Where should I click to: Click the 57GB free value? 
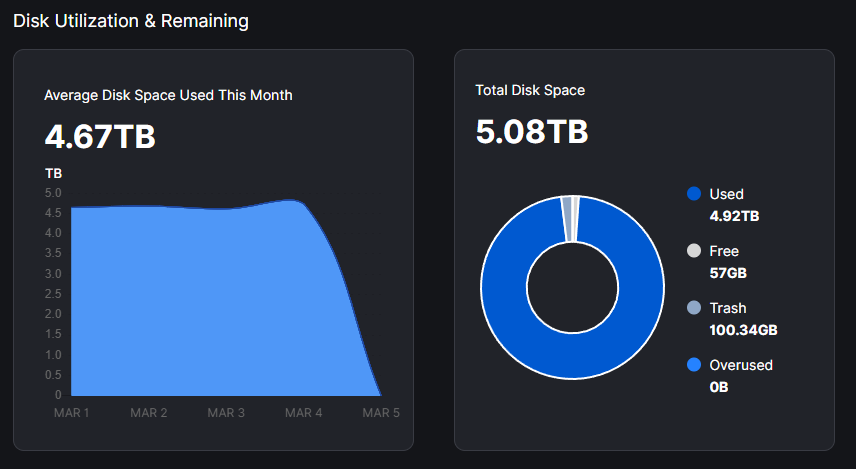point(728,273)
